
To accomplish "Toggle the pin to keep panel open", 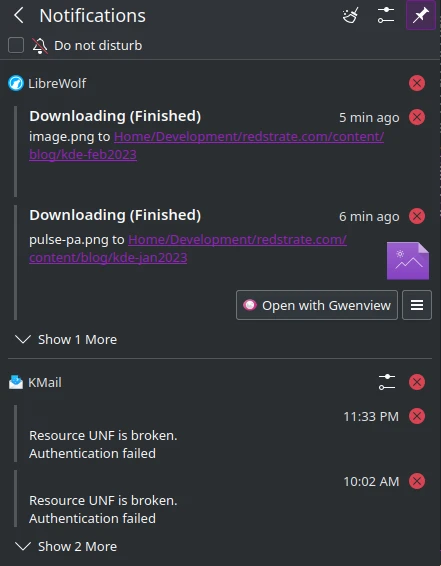I will click(421, 16).
